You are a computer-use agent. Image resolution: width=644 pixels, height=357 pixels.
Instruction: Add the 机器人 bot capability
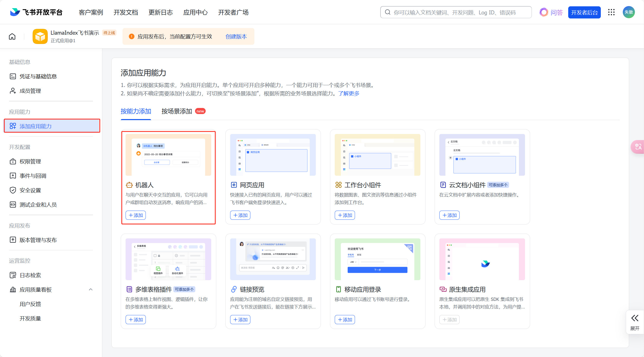point(136,215)
